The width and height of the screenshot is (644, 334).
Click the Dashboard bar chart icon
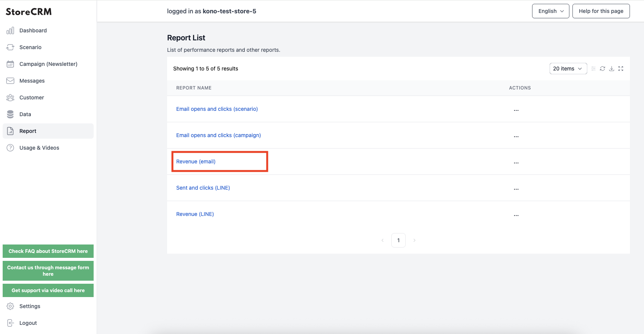point(10,30)
